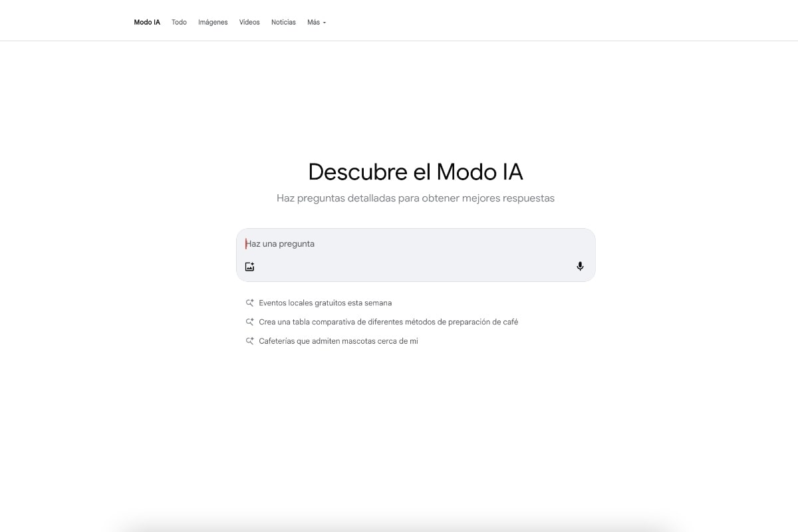Place cursor at the blinking text caret
798x532 pixels.
[x=246, y=244]
